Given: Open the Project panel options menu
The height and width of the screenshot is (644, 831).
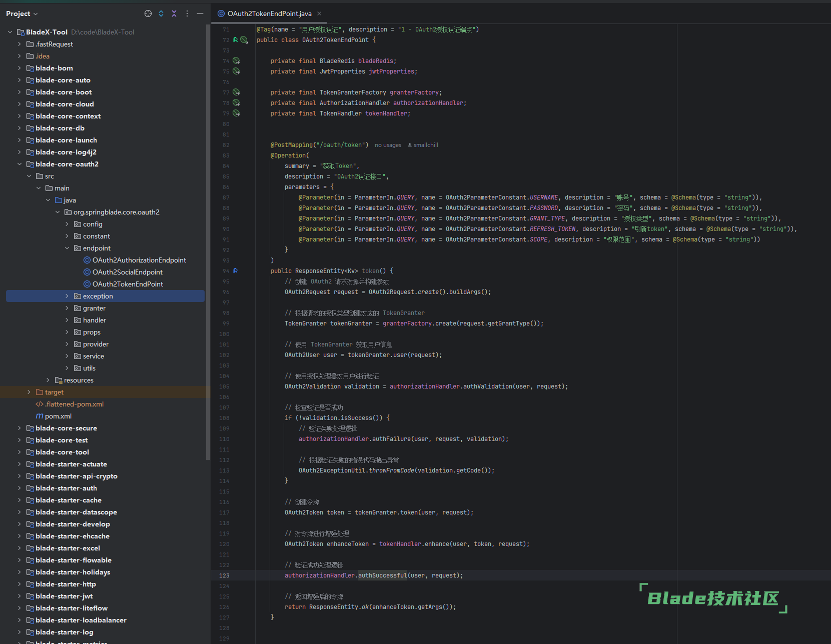Looking at the screenshot, I should [187, 13].
